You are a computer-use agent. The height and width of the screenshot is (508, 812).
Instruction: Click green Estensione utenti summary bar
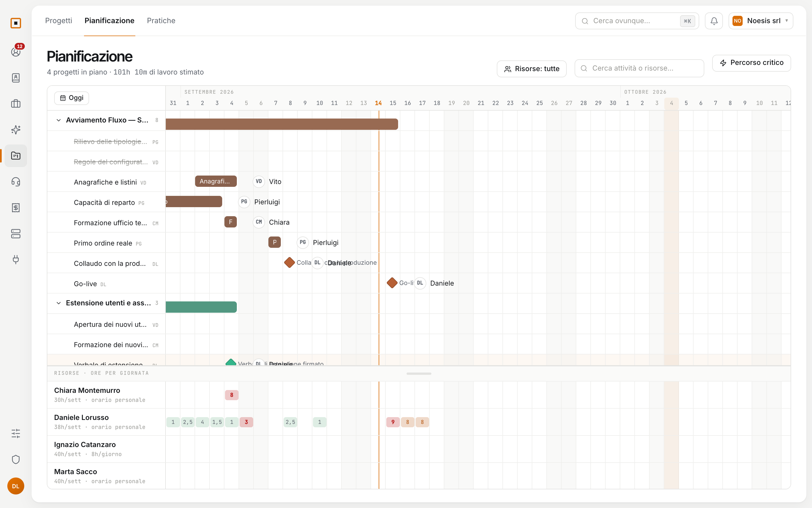point(201,307)
